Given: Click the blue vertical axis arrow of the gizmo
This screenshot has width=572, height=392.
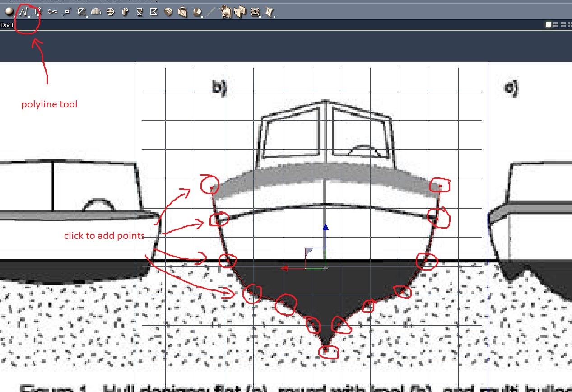Looking at the screenshot, I should (x=326, y=226).
